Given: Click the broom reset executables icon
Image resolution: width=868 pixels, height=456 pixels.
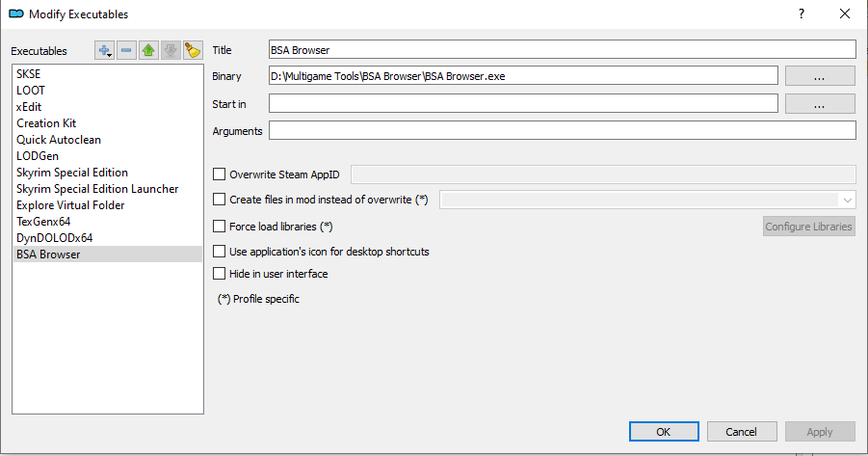Looking at the screenshot, I should click(x=192, y=51).
